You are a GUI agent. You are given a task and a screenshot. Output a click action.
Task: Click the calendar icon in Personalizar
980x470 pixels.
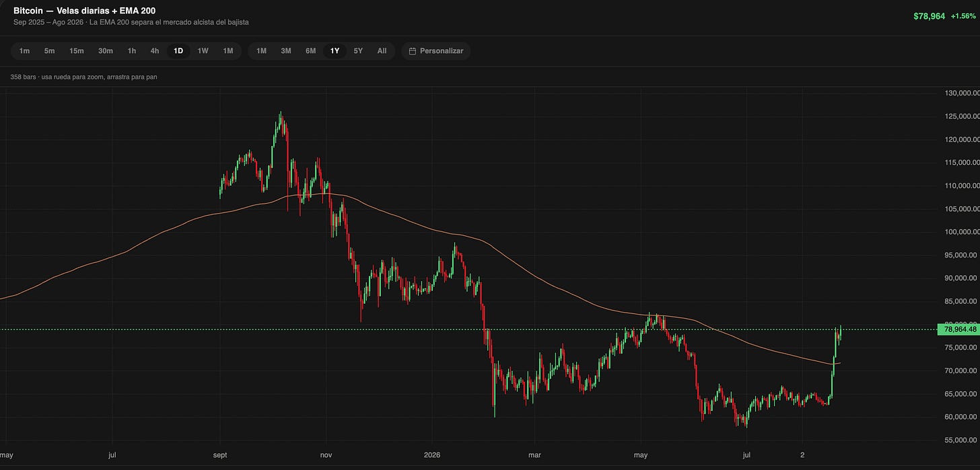pos(413,51)
